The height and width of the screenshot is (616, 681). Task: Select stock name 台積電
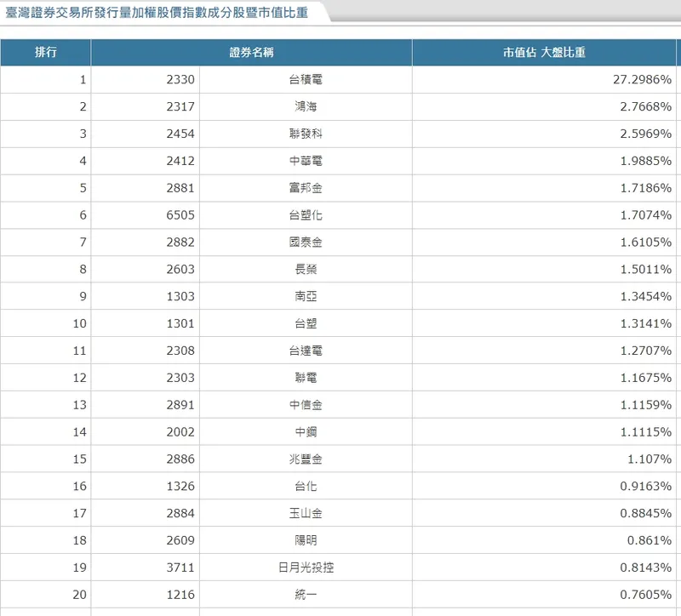click(306, 79)
